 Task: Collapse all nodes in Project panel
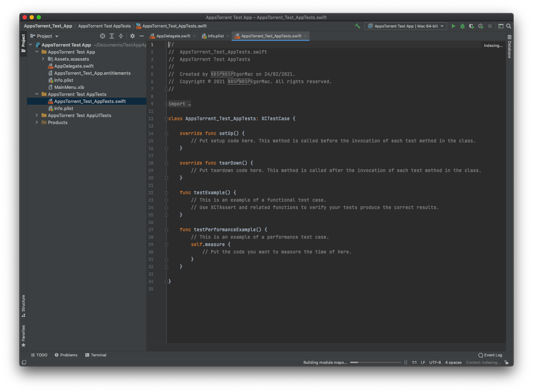[121, 36]
